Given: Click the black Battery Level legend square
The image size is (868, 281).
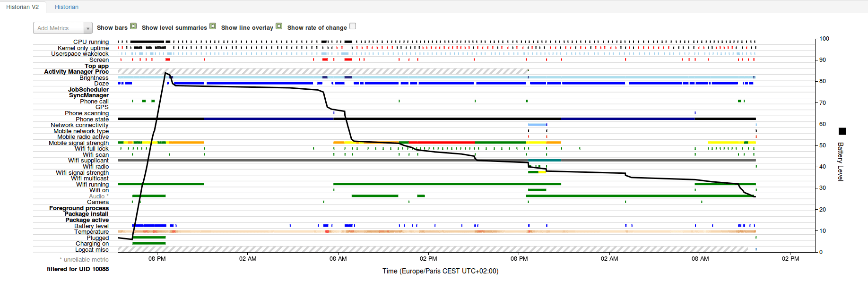Looking at the screenshot, I should pos(842,131).
